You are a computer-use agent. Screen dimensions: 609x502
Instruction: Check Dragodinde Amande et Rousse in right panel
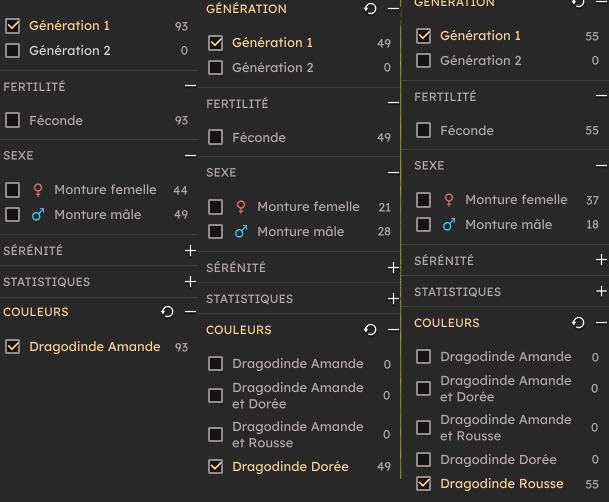pyautogui.click(x=423, y=427)
